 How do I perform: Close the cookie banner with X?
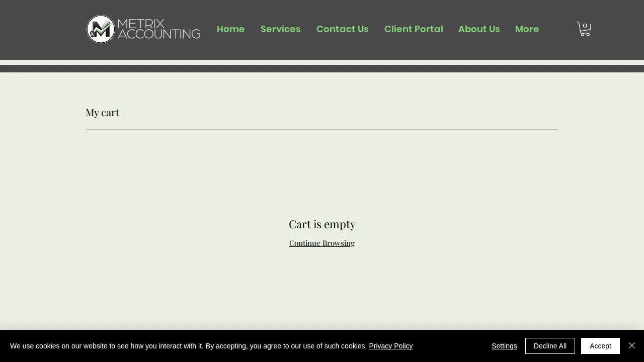click(632, 345)
